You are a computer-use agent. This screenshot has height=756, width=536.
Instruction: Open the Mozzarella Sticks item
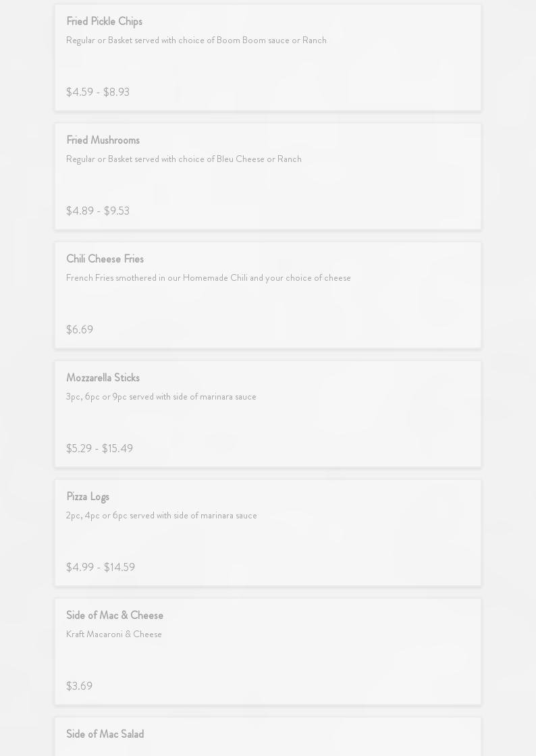click(103, 378)
